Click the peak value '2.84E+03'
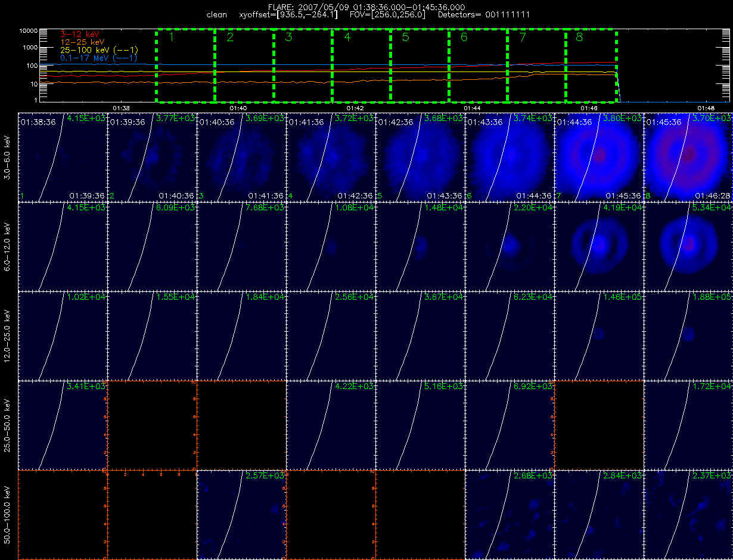 (624, 476)
